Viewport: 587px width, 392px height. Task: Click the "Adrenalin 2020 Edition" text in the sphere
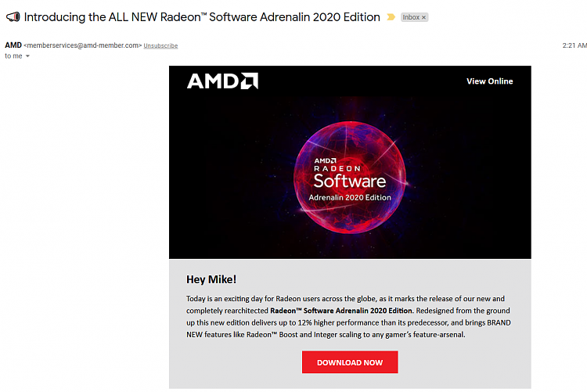350,197
